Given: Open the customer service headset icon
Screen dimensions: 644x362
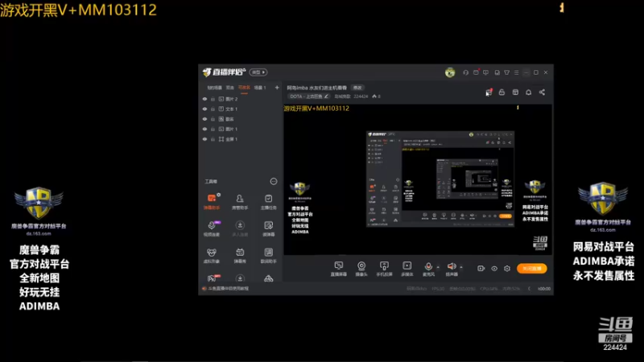Looking at the screenshot, I should [466, 72].
